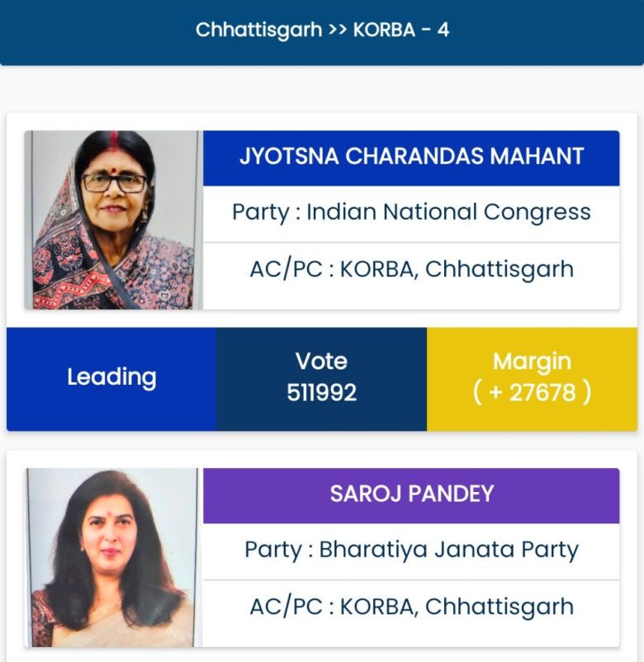Click KORBA constituency row under BJP candidate
This screenshot has height=662, width=644.
(411, 607)
